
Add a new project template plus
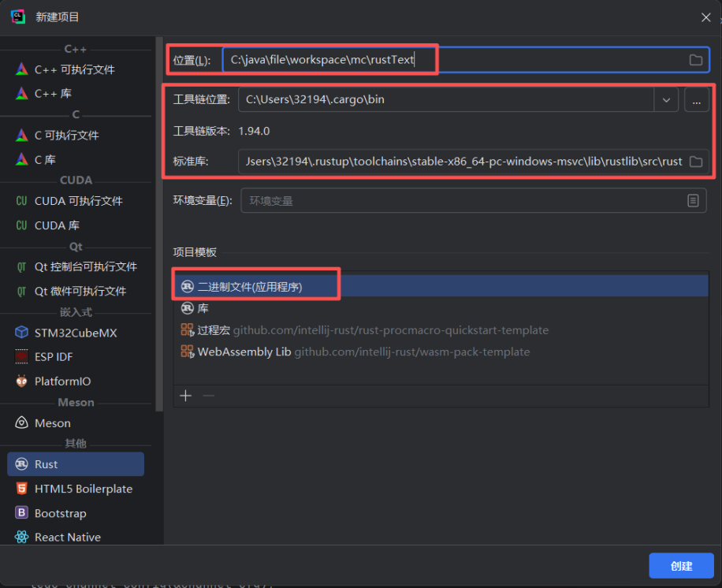pyautogui.click(x=185, y=396)
